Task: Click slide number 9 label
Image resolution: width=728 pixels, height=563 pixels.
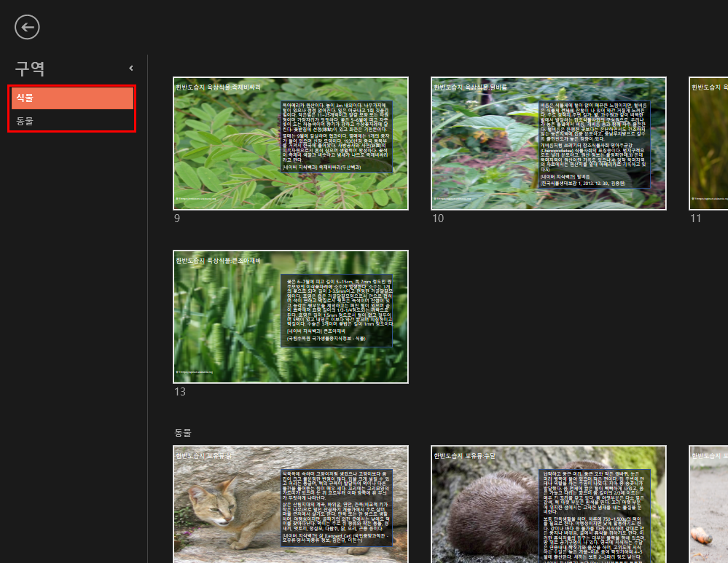Action: 177,218
